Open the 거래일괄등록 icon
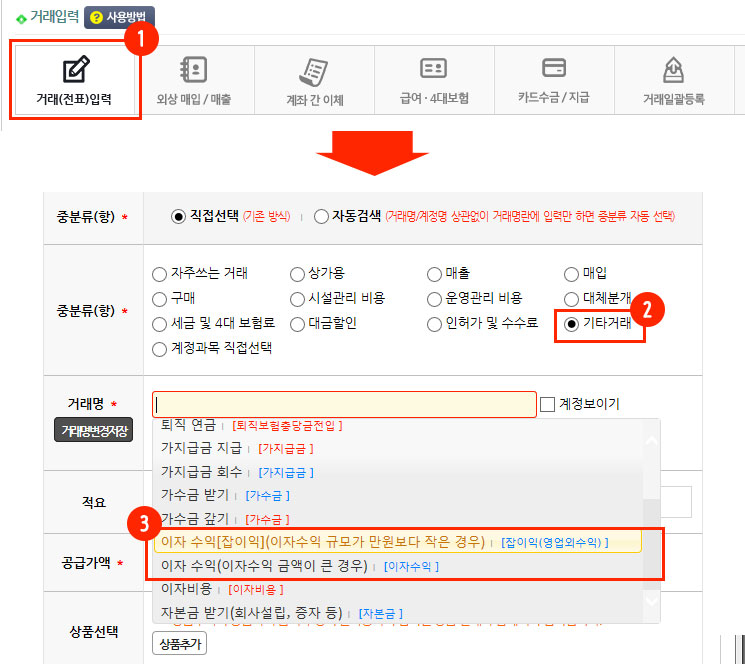The height and width of the screenshot is (664, 745). click(x=673, y=70)
